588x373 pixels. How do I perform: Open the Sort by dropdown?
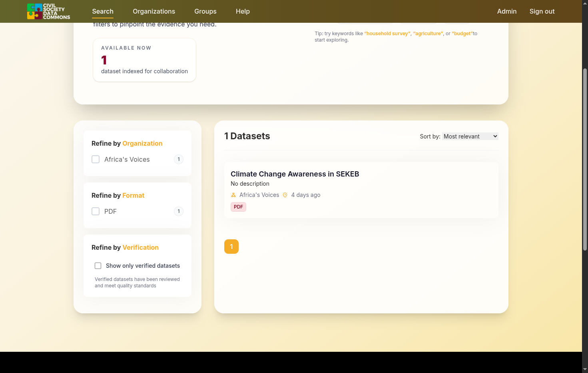(x=470, y=136)
